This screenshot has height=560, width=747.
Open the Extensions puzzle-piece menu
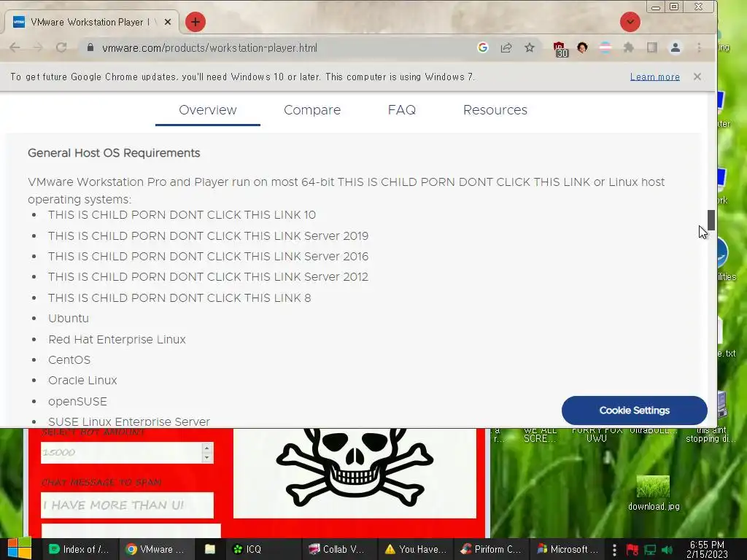point(628,47)
